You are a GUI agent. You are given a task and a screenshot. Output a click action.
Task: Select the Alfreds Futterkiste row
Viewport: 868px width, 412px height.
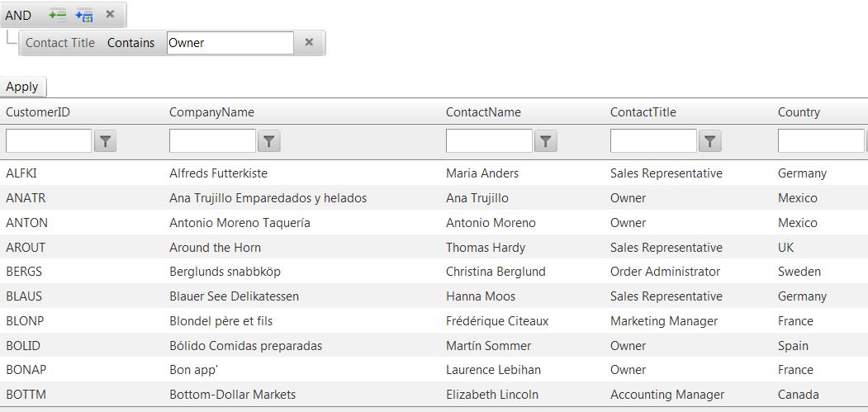218,173
